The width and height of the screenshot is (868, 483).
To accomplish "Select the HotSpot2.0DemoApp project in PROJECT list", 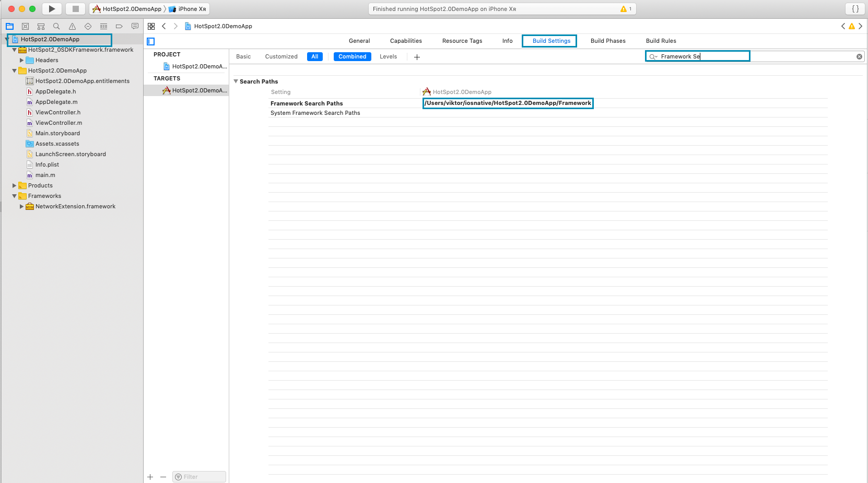I will pos(194,66).
